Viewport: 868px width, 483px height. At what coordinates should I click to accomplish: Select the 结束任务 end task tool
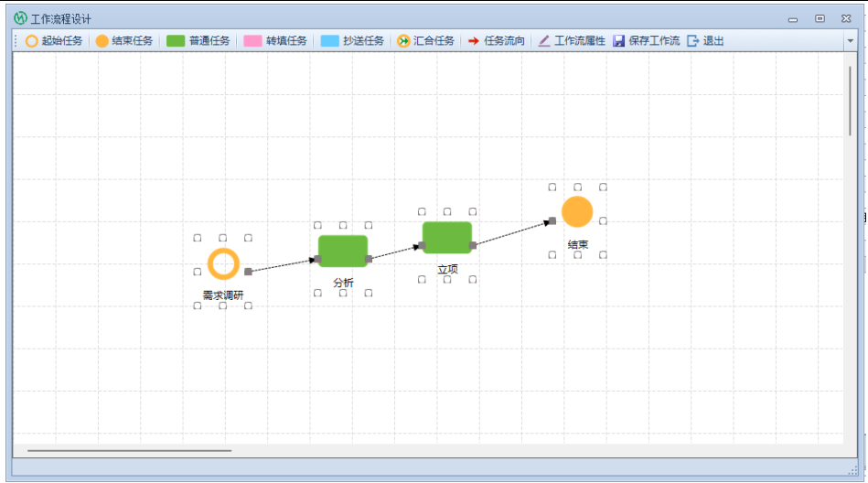(124, 41)
